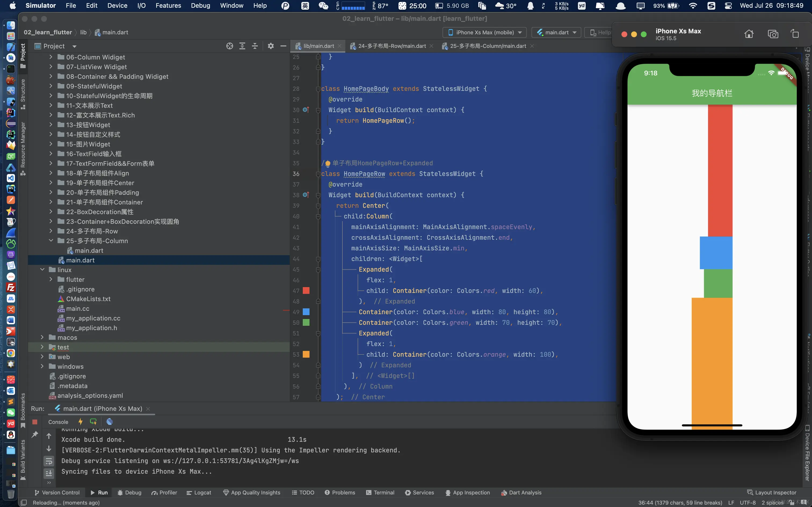Toggle soft-wrap in console
The width and height of the screenshot is (812, 507).
[x=49, y=461]
